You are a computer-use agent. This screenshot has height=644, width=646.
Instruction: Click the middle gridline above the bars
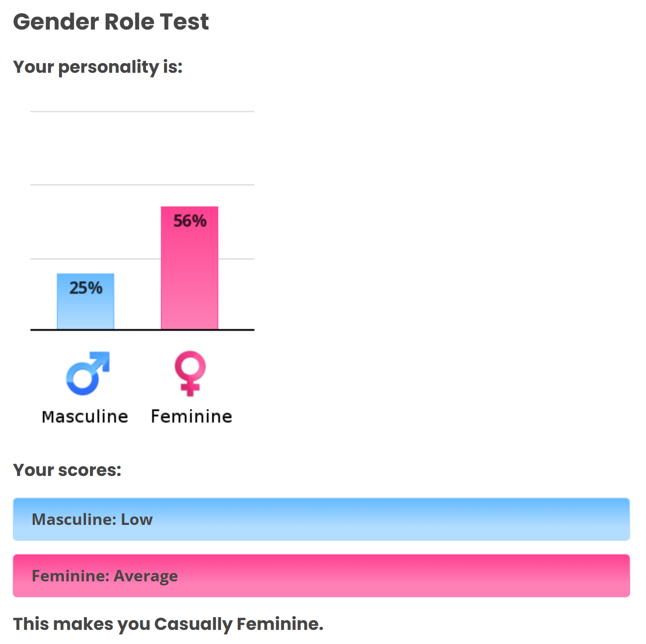pos(142,185)
